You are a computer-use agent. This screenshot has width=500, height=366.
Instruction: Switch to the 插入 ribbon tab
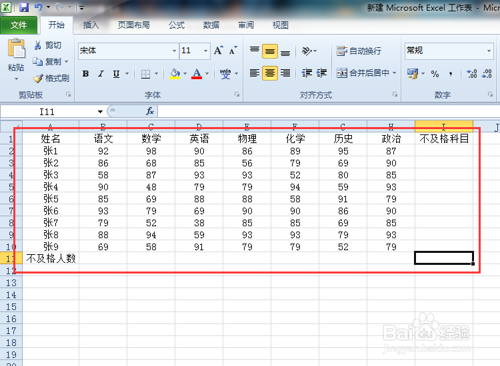coord(91,25)
